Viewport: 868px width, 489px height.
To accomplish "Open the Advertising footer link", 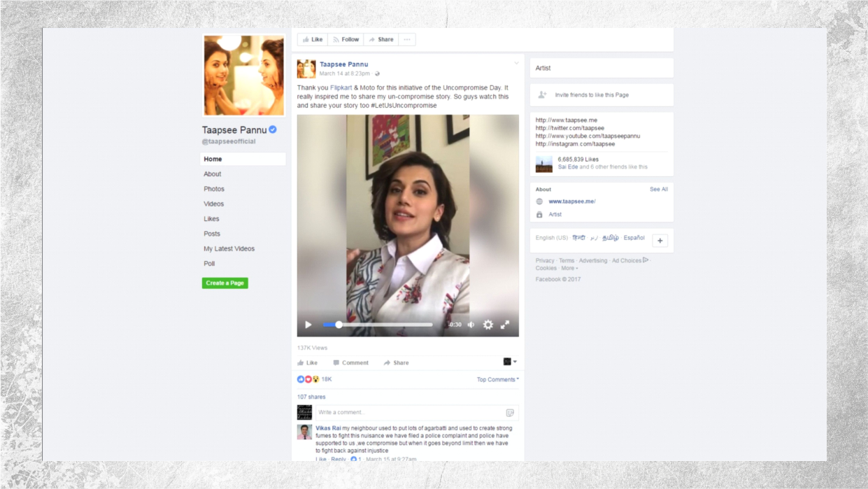I will (593, 261).
